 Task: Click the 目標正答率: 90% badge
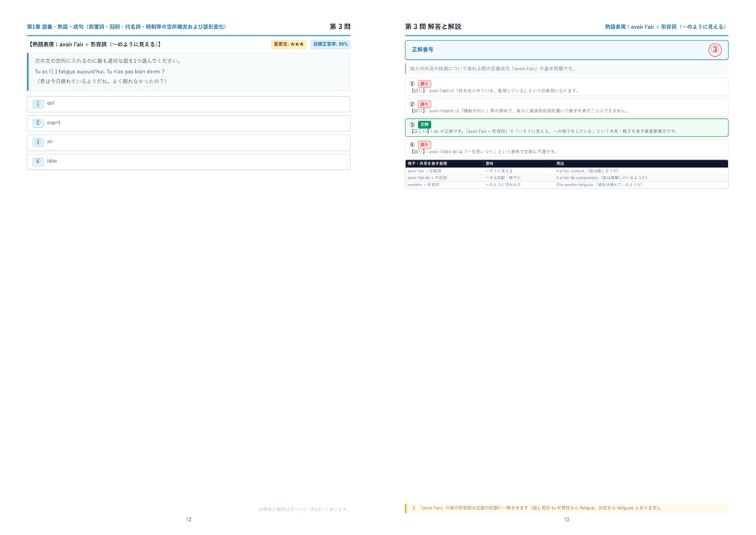(x=330, y=44)
